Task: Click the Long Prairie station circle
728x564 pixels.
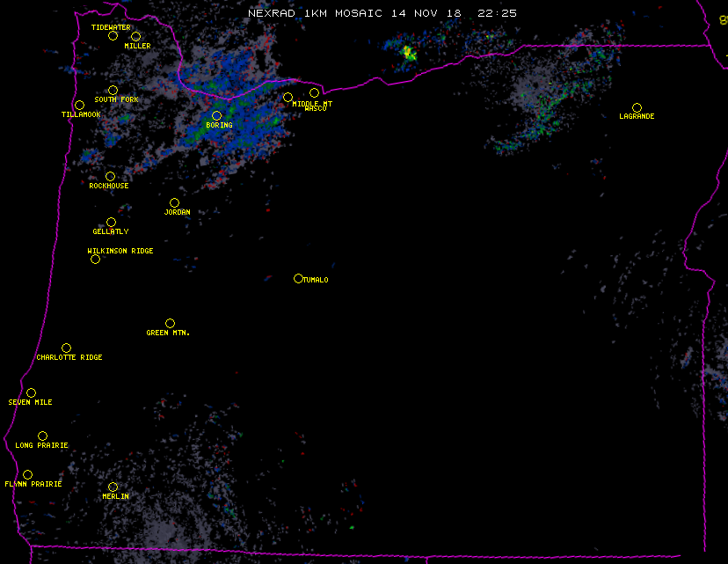Action: [42, 436]
